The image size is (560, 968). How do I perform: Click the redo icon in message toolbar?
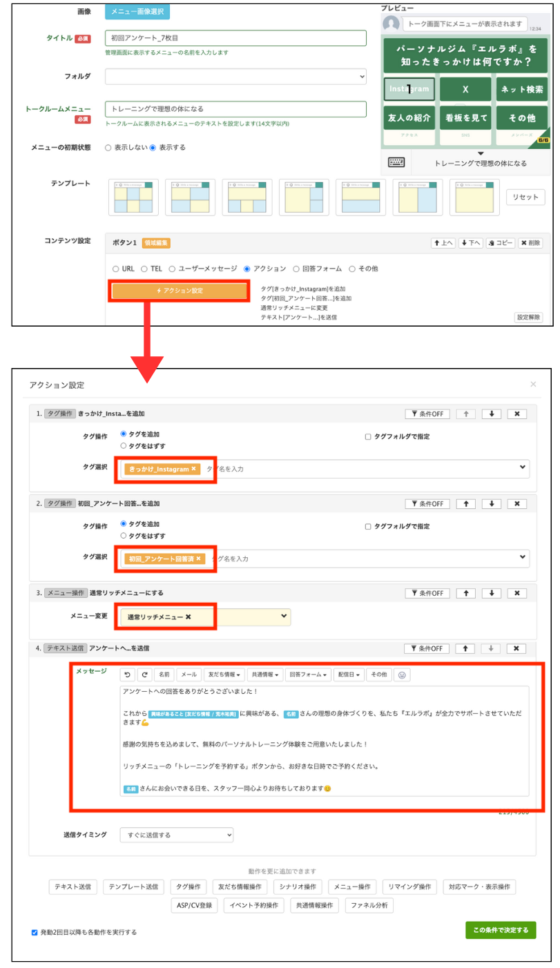coord(144,675)
